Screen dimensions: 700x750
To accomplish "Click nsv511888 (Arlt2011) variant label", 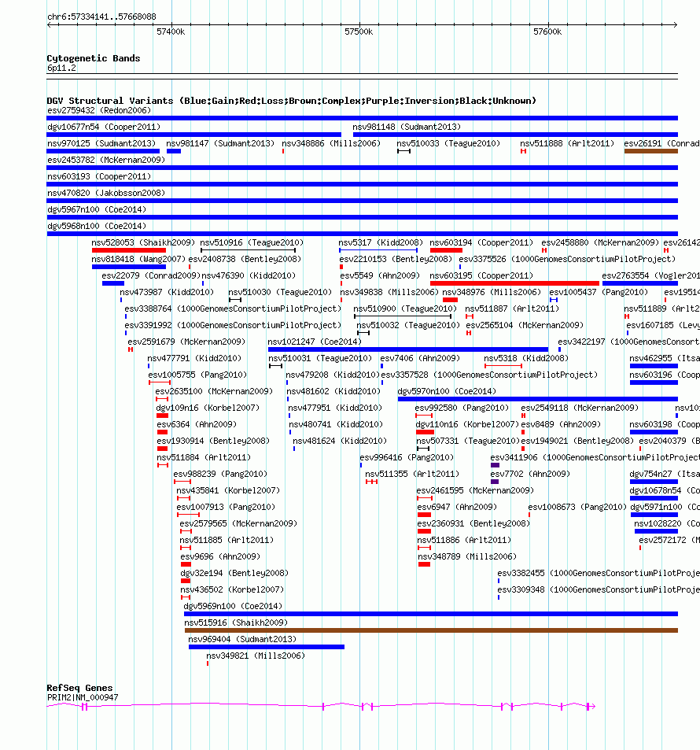I will pyautogui.click(x=567, y=143).
